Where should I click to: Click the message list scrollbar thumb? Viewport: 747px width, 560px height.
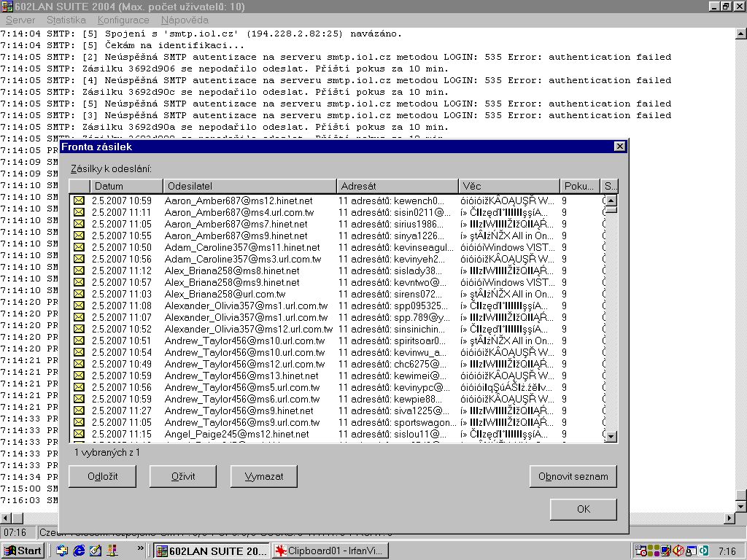pyautogui.click(x=611, y=209)
